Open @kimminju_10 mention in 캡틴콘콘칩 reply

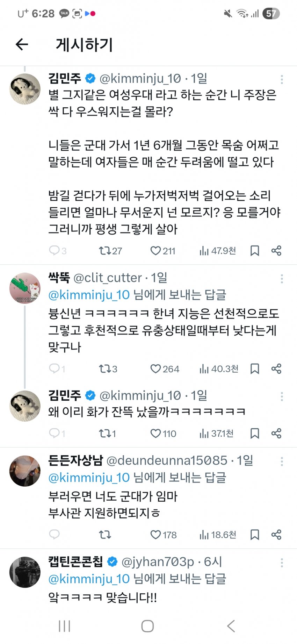pos(89,579)
